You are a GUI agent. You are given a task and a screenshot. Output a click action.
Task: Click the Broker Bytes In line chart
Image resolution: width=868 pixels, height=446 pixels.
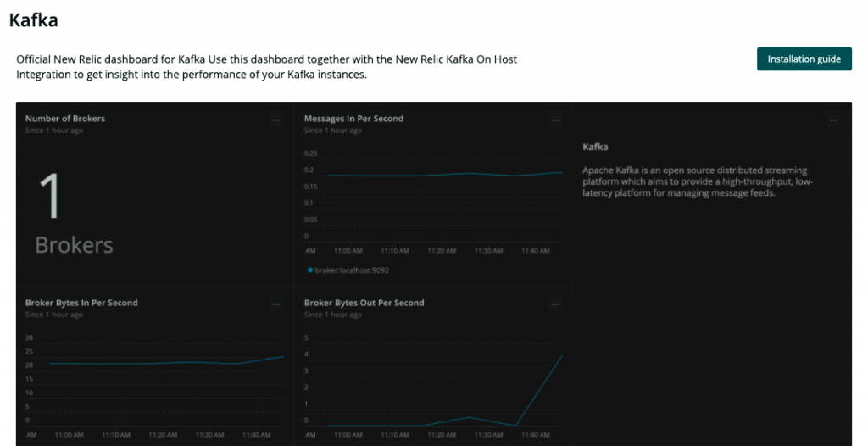point(166,362)
